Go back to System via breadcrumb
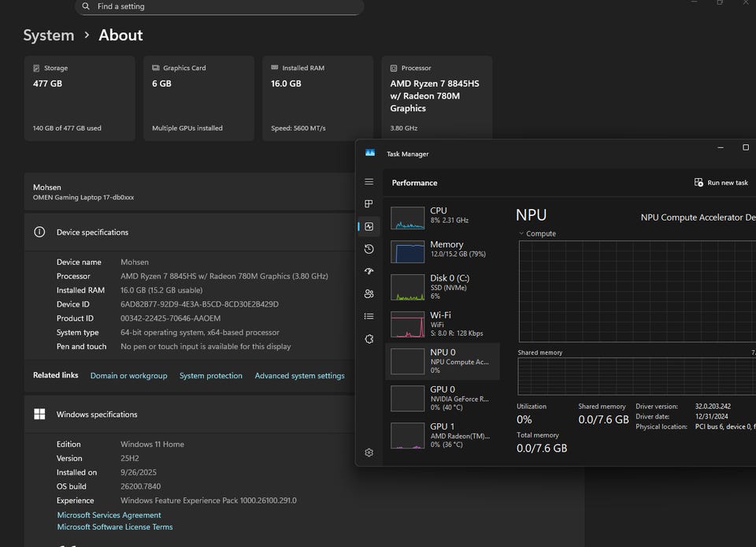The height and width of the screenshot is (547, 756). point(49,35)
